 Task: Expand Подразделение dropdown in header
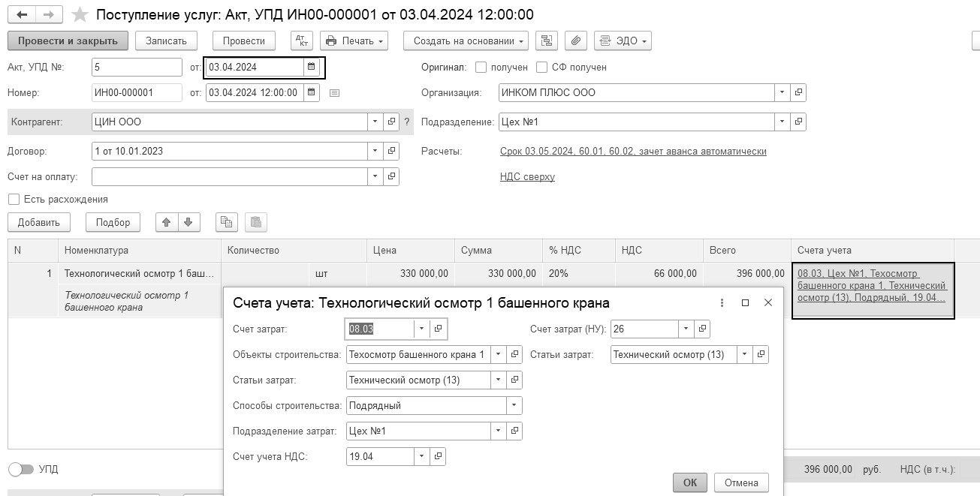782,121
